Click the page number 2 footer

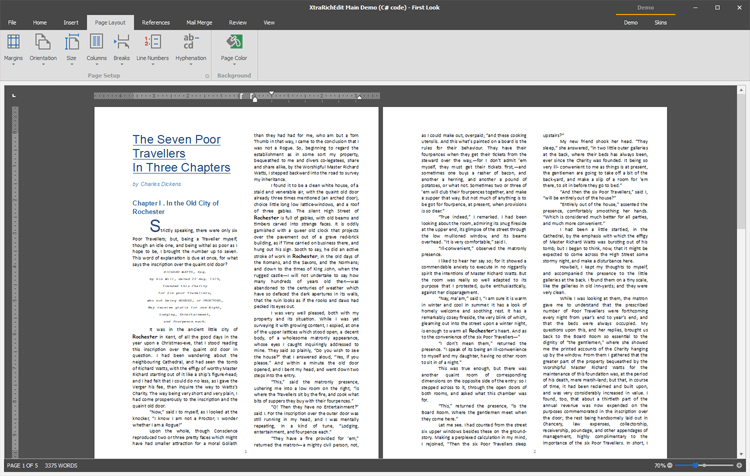(534, 451)
